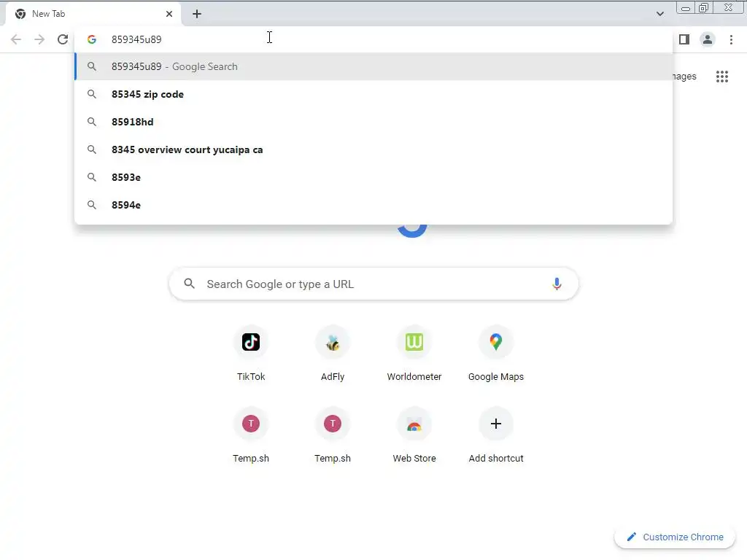747x560 pixels.
Task: Click the Search Google or type a URL box
Action: pos(374,284)
